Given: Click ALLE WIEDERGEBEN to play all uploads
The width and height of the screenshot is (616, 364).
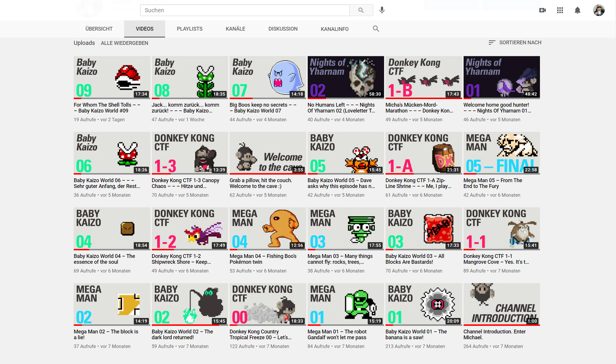Looking at the screenshot, I should [x=124, y=43].
